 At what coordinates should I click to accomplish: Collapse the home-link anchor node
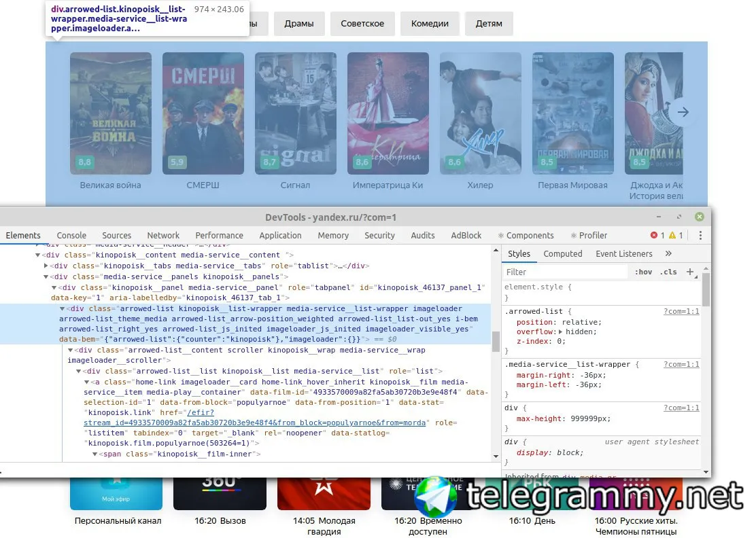pyautogui.click(x=87, y=382)
